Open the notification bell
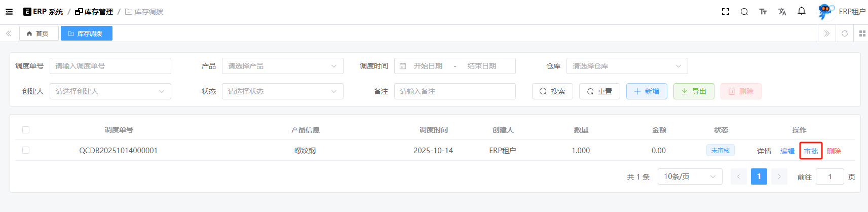 [x=801, y=11]
